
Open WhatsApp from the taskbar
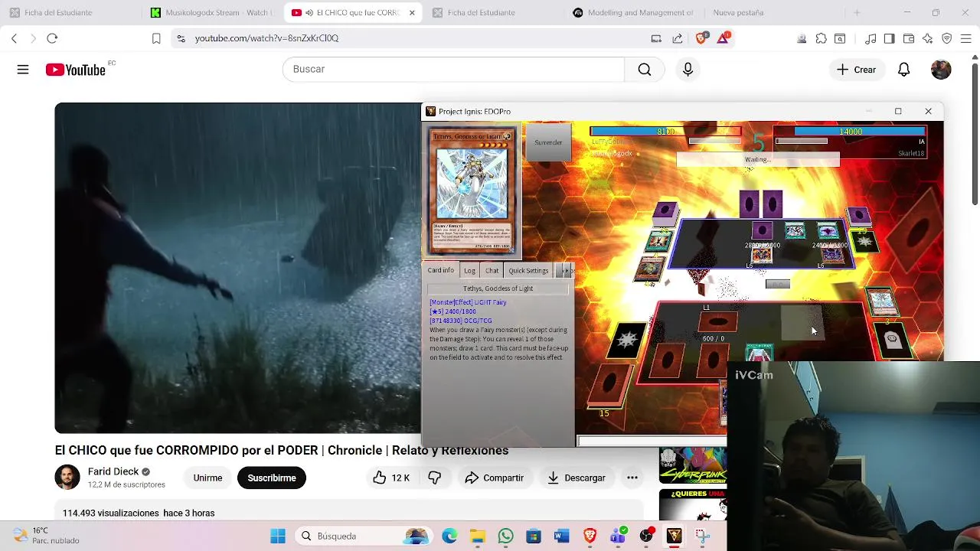coord(505,536)
